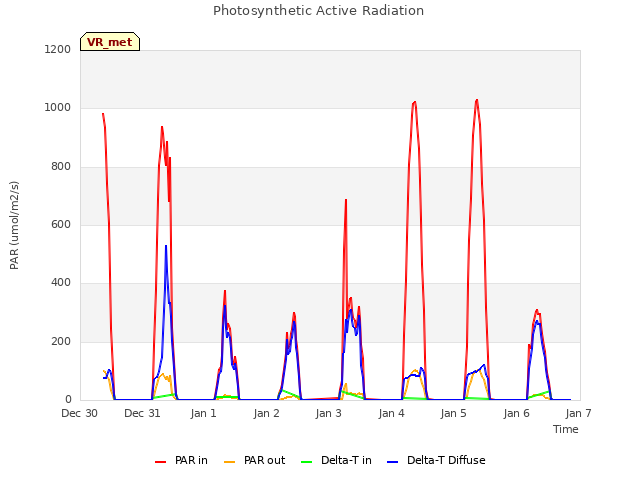
Task: Click the Jan 6 PAR in peak
Action: pyautogui.click(x=537, y=310)
